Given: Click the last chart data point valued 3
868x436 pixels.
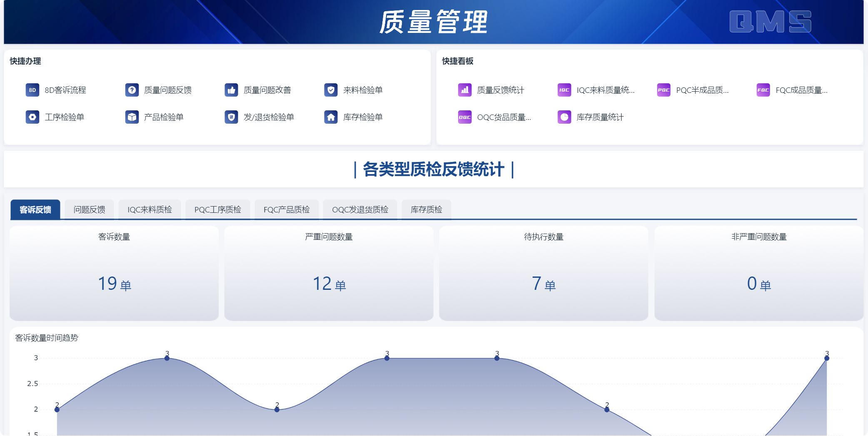Looking at the screenshot, I should (827, 358).
